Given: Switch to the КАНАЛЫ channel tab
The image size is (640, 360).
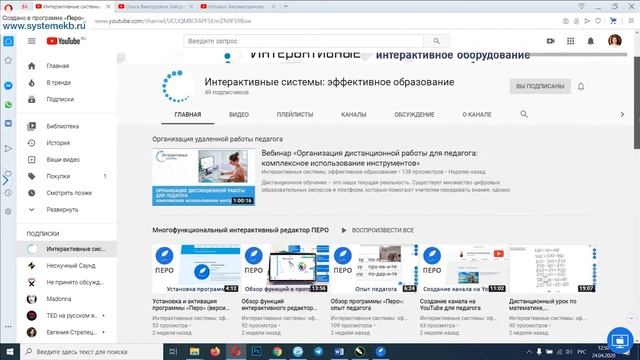Looking at the screenshot, I should 353,115.
